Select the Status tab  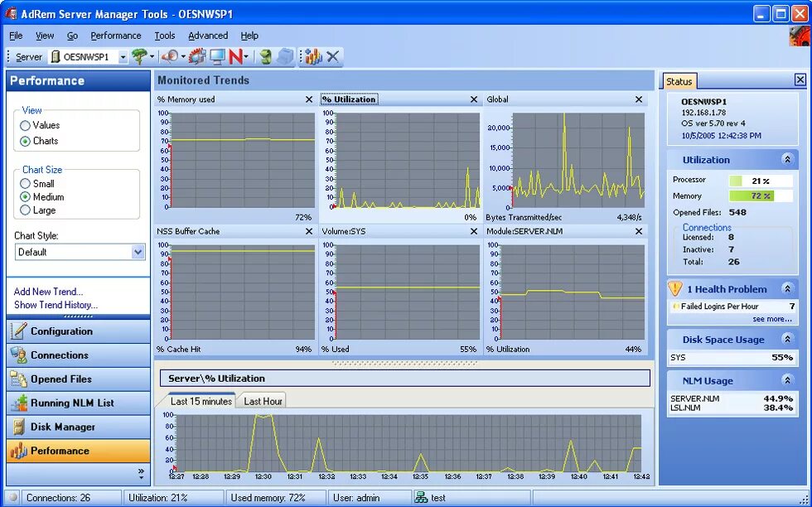(x=679, y=81)
